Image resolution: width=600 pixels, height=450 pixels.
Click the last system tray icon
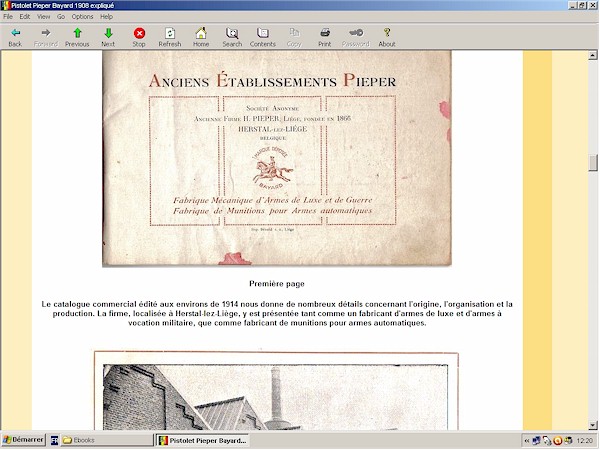pyautogui.click(x=569, y=441)
